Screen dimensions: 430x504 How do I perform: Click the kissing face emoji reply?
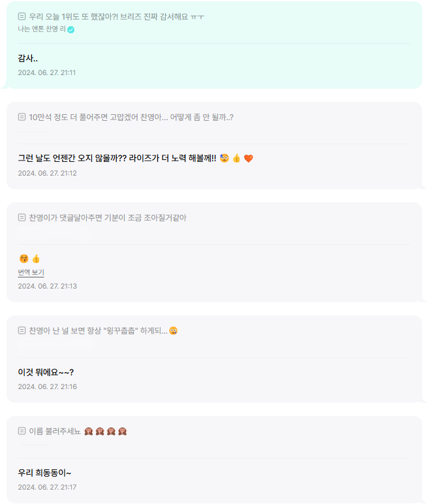click(23, 259)
